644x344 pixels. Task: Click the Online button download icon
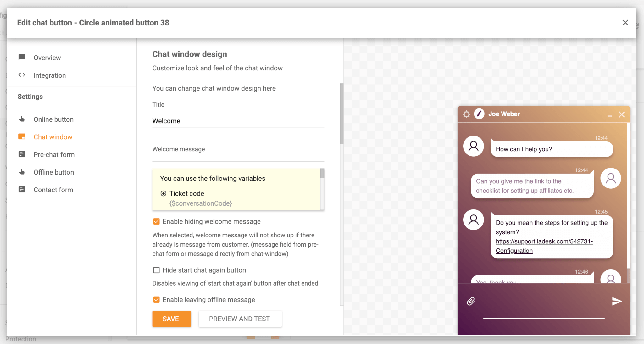(x=22, y=119)
